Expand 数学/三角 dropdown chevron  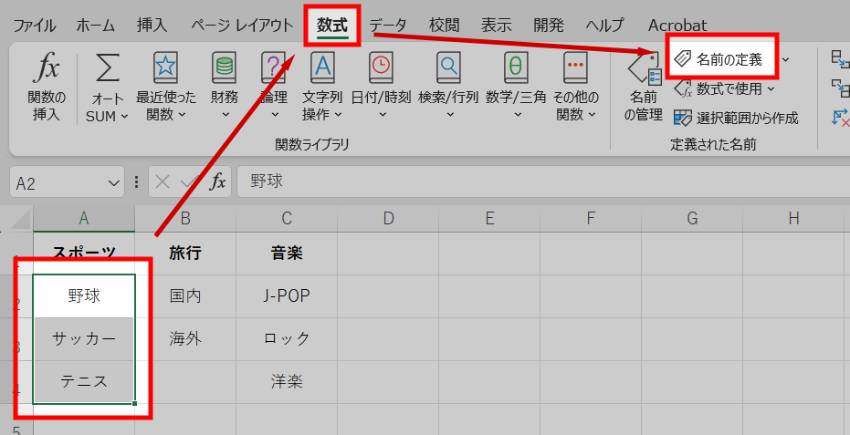point(517,115)
